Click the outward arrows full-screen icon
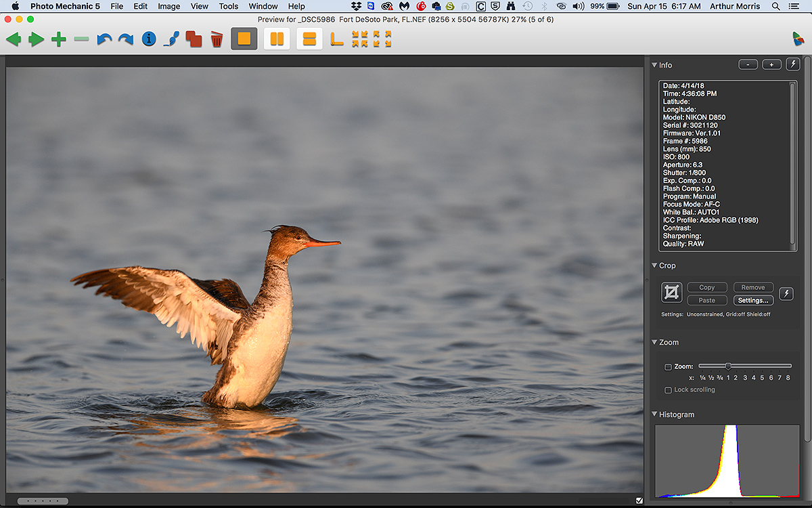812x508 pixels. click(x=382, y=39)
